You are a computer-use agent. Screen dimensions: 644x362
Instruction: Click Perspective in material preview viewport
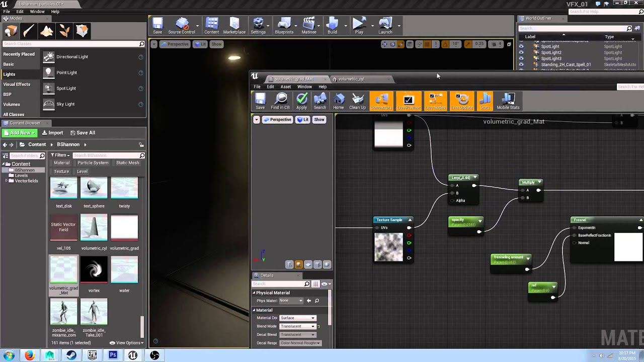click(277, 120)
